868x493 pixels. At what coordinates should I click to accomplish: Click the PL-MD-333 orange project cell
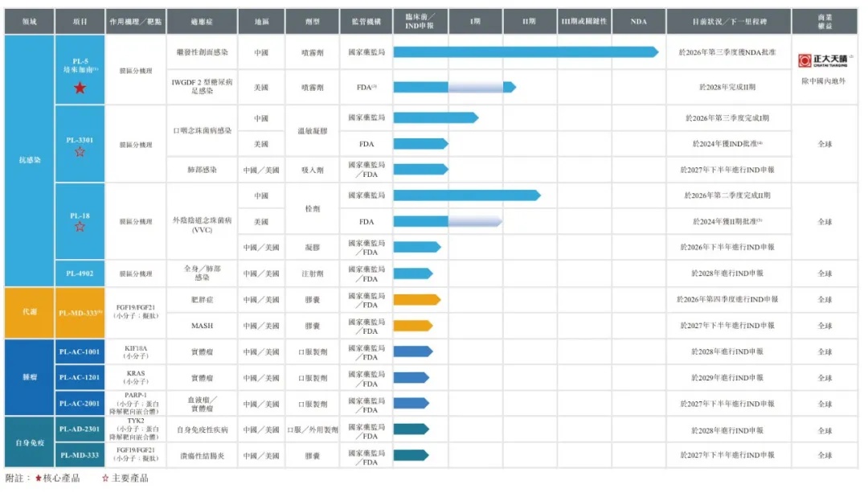(80, 313)
